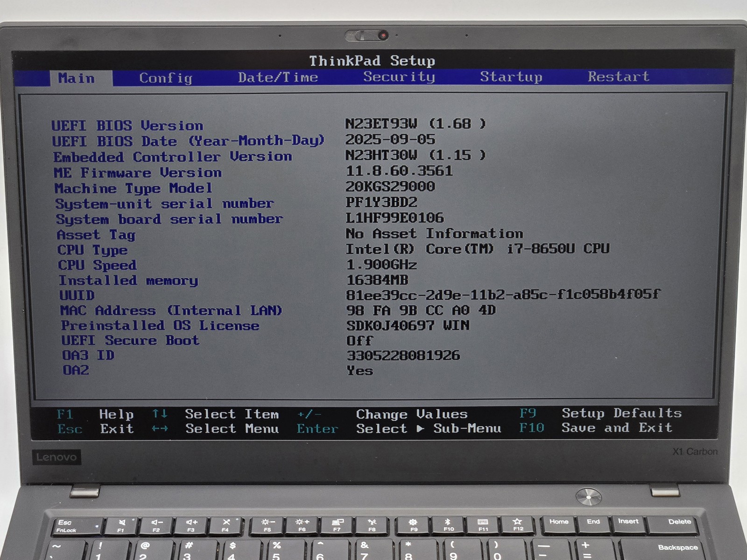Select the System-unit serial number label

point(164,203)
